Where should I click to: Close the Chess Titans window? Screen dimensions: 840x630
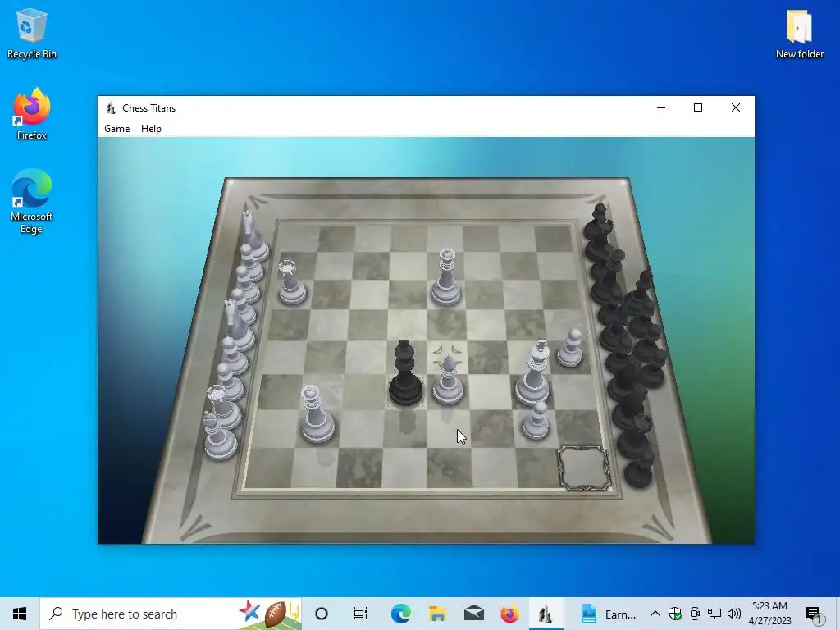[x=736, y=107]
